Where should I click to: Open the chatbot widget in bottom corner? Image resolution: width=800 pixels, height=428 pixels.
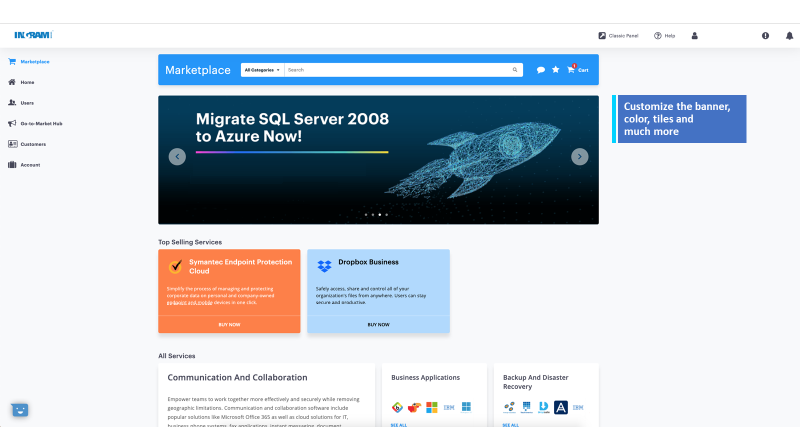[19, 409]
